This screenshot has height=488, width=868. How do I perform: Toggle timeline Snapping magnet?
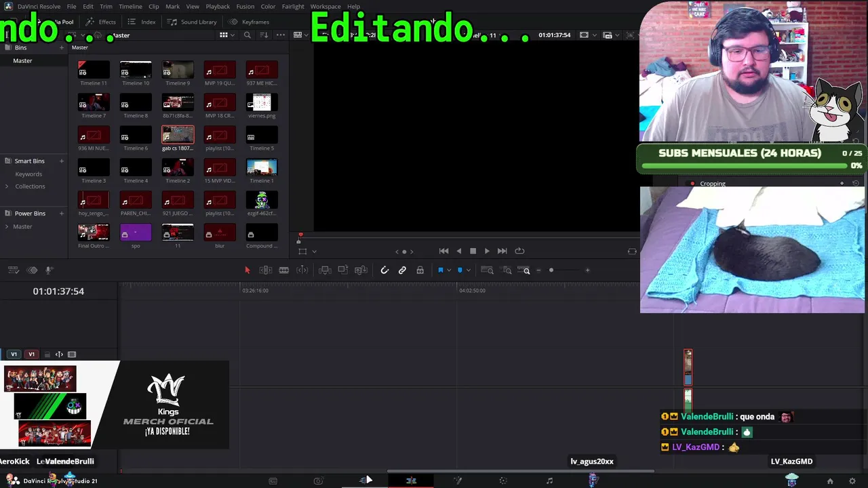point(384,270)
